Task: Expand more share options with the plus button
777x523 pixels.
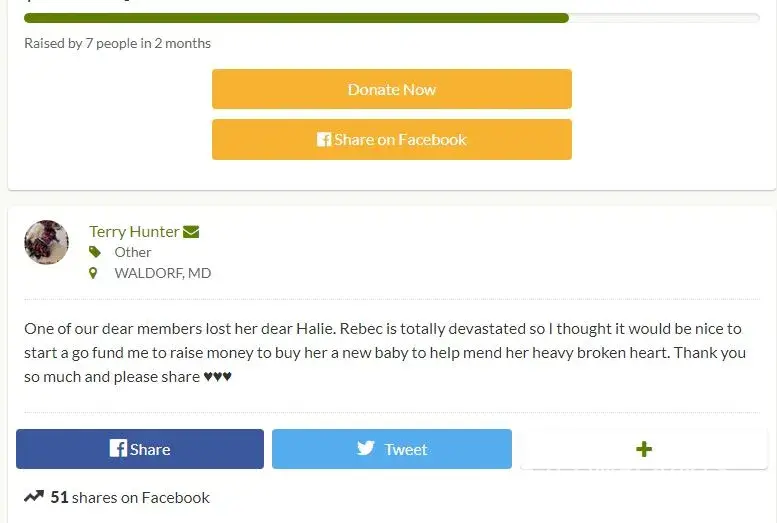Action: (644, 449)
